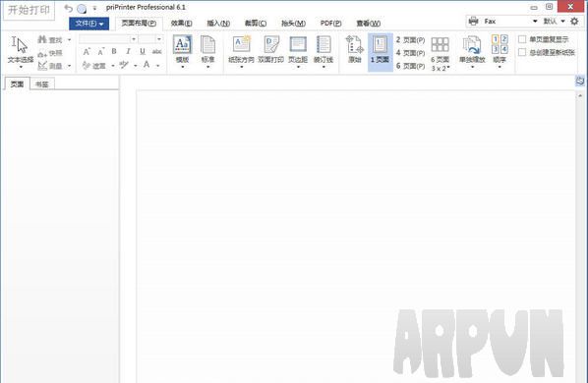The height and width of the screenshot is (383, 588).
Task: Click the 测量 measure ruler icon
Action: [42, 66]
